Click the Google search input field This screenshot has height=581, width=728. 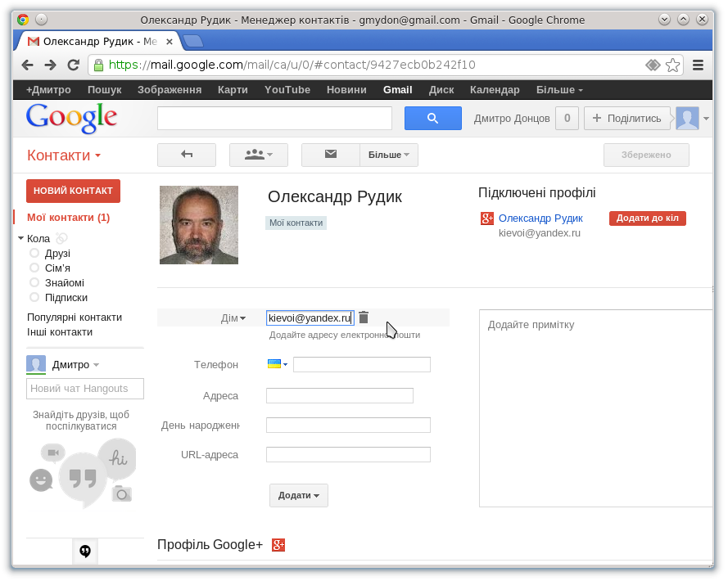(x=274, y=119)
